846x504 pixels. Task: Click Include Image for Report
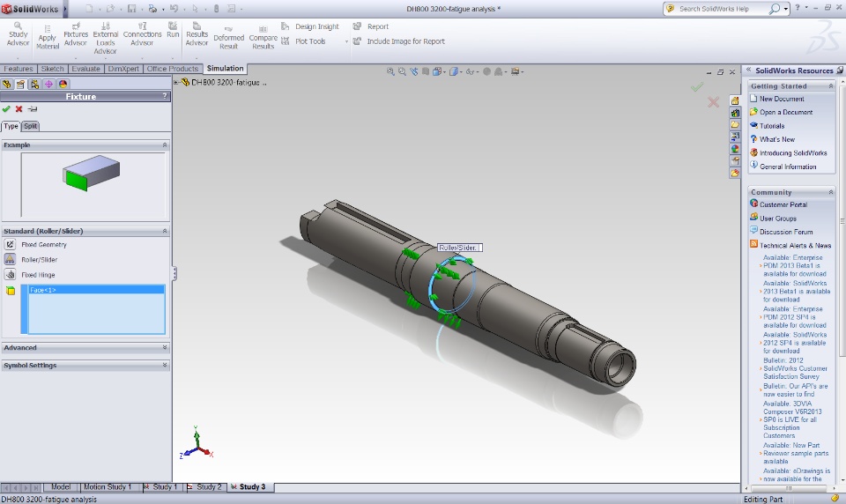pos(399,41)
